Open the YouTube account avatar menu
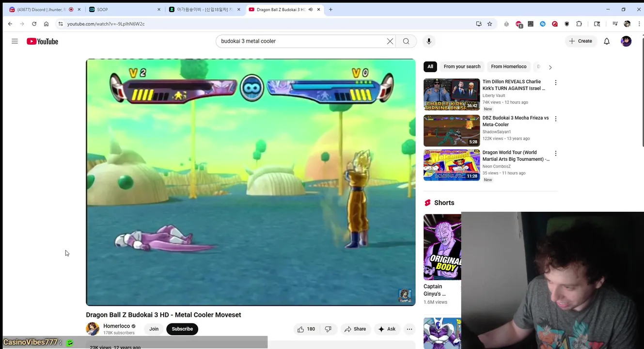This screenshot has height=349, width=644. point(626,41)
